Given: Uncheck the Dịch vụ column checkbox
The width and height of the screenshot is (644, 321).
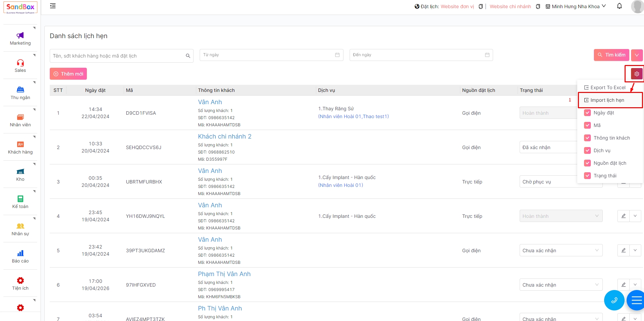Looking at the screenshot, I should tap(587, 150).
